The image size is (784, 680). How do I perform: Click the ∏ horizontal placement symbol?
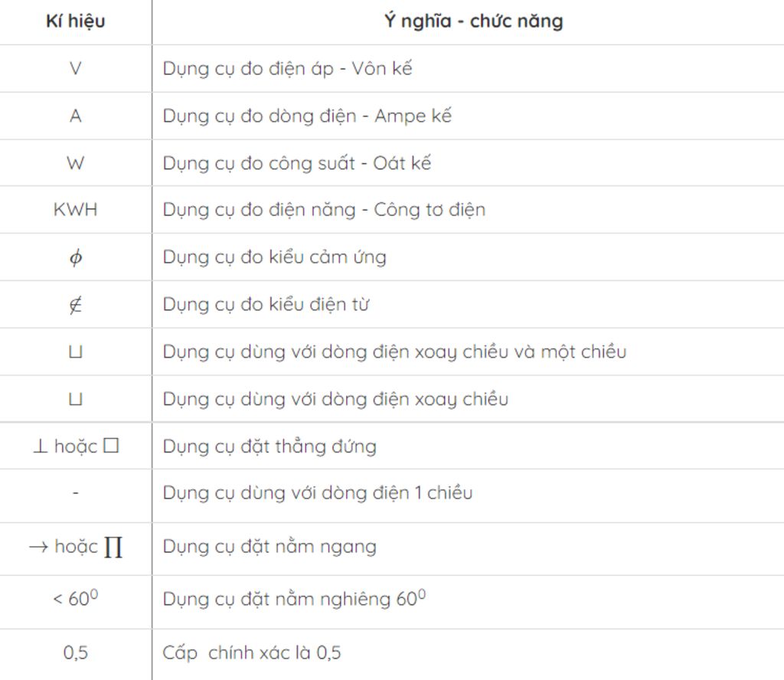pos(113,547)
